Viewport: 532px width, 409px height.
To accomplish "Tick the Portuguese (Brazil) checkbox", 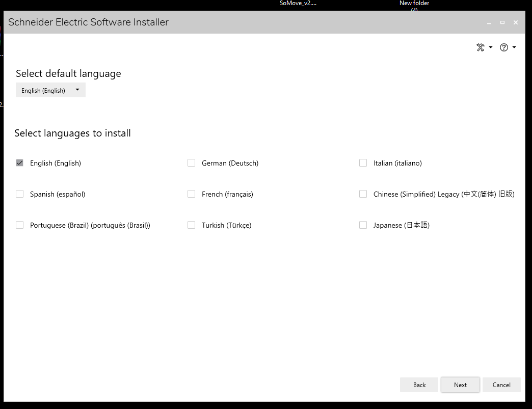I will pos(20,225).
